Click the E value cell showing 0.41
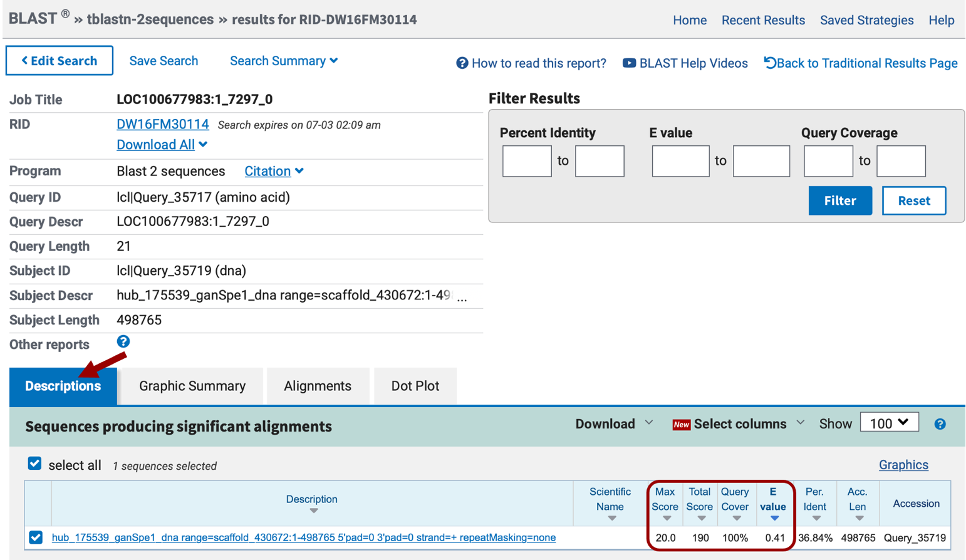The image size is (966, 560). coord(775,537)
